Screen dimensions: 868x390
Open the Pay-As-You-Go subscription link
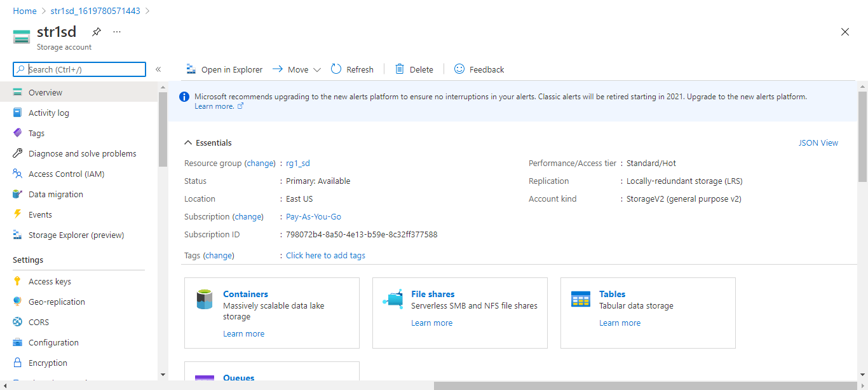tap(313, 217)
